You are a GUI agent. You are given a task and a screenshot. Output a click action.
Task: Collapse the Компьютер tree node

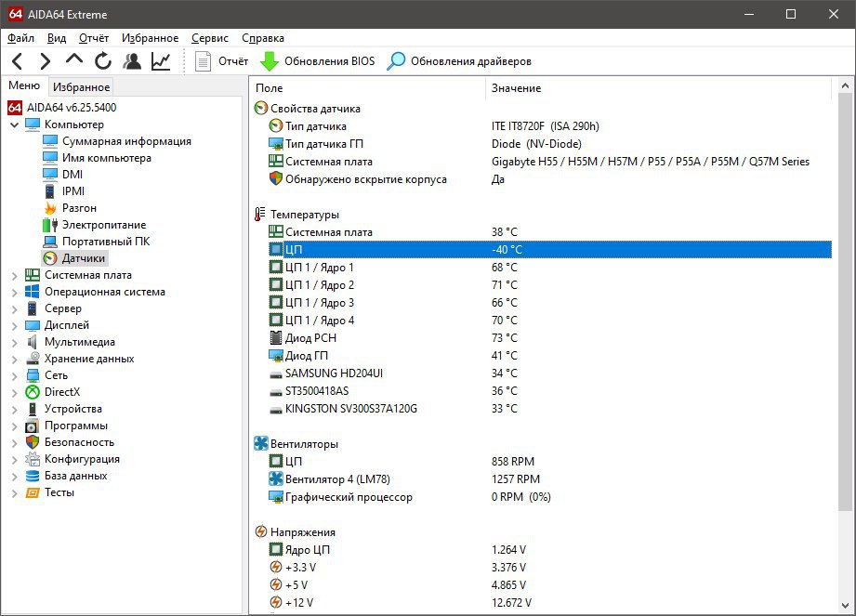15,125
